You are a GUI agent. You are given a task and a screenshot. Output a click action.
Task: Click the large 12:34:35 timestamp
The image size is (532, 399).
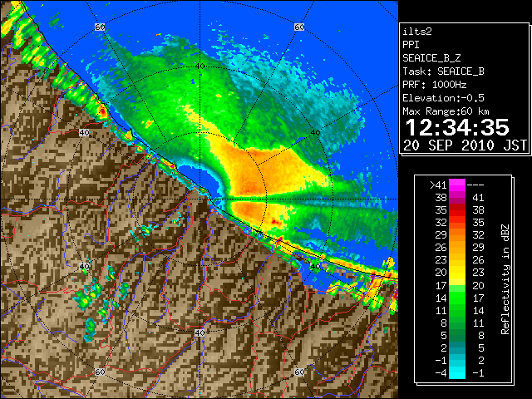click(457, 127)
